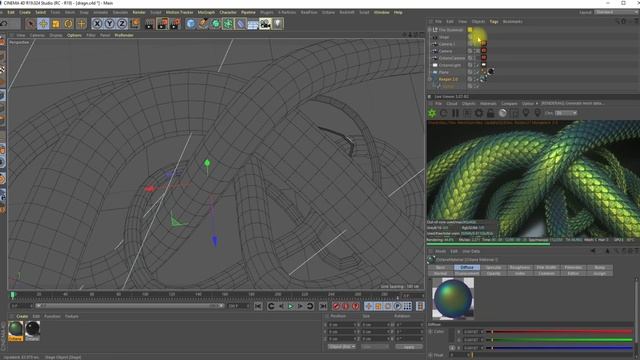640x360 pixels.
Task: Click the green Array modeling icon
Action: click(x=228, y=24)
